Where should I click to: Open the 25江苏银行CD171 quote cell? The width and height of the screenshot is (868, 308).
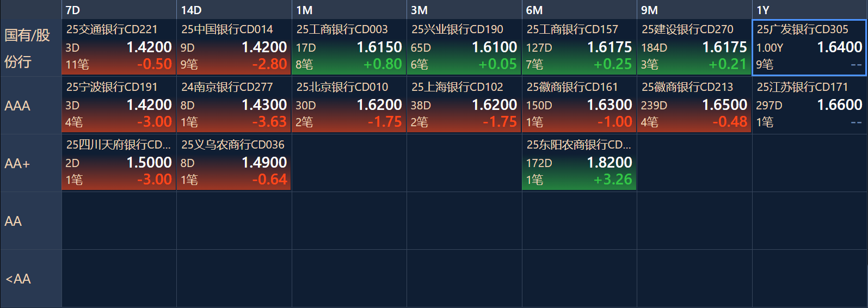[809, 105]
